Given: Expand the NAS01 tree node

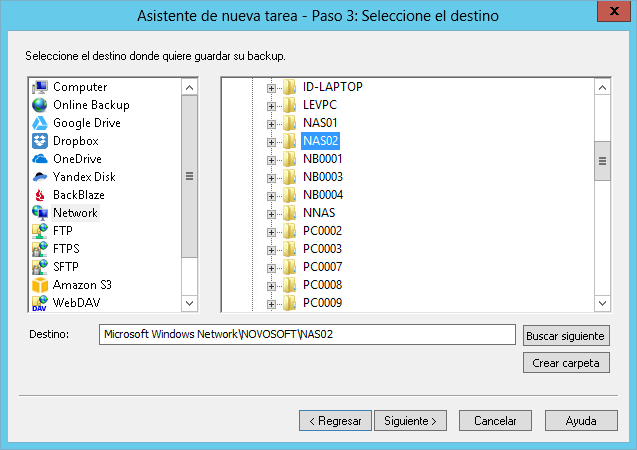Looking at the screenshot, I should [271, 124].
